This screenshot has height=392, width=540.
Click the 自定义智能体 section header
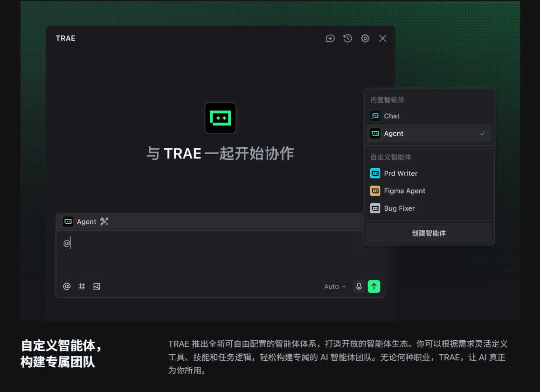(390, 157)
